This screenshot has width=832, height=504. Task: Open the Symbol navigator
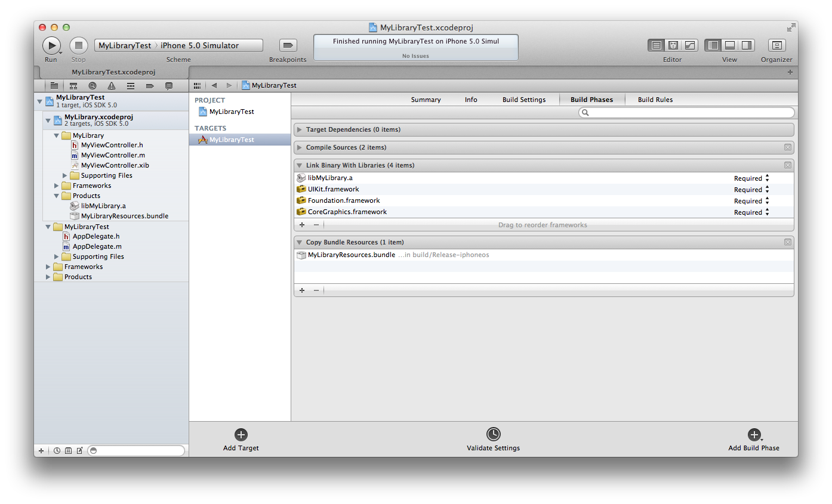[x=73, y=86]
